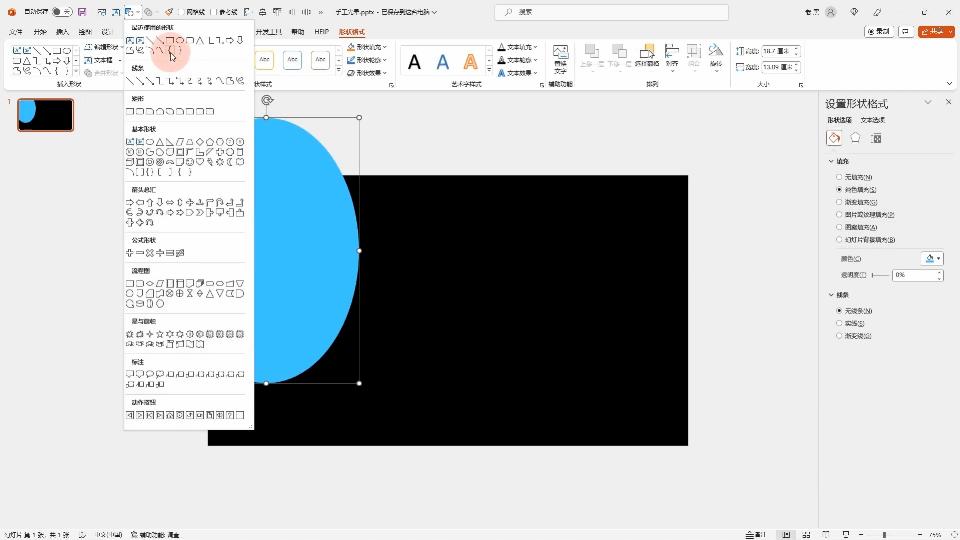This screenshot has height=540, width=960.
Task: Click the Alt Text icon in ribbon
Action: point(560,56)
